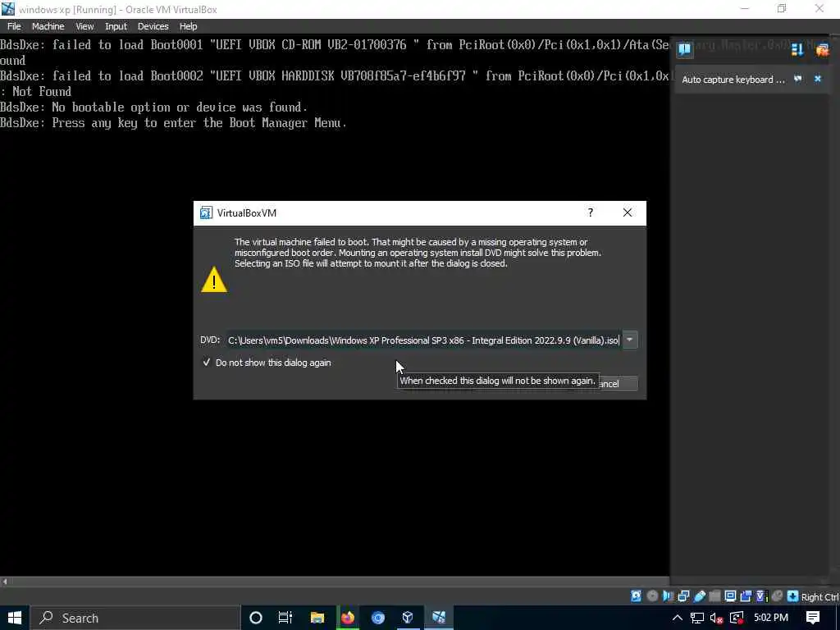This screenshot has height=630, width=840.
Task: Click the taskbar Search box
Action: [x=135, y=618]
